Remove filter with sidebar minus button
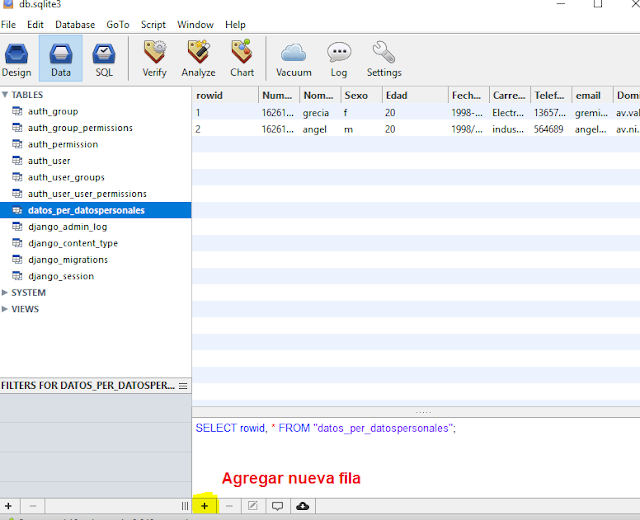Viewport: 640px width, 520px height. point(33,506)
